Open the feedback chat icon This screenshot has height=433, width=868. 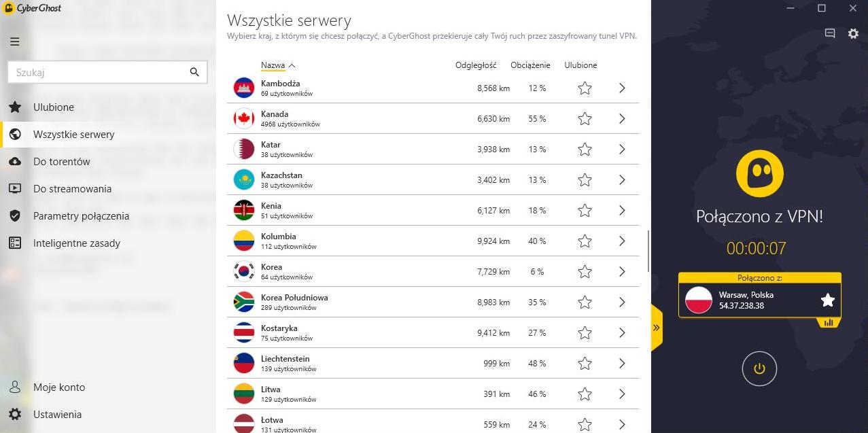829,33
